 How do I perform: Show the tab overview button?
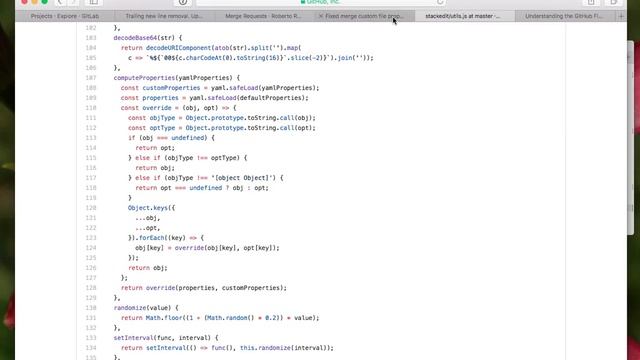click(614, 2)
